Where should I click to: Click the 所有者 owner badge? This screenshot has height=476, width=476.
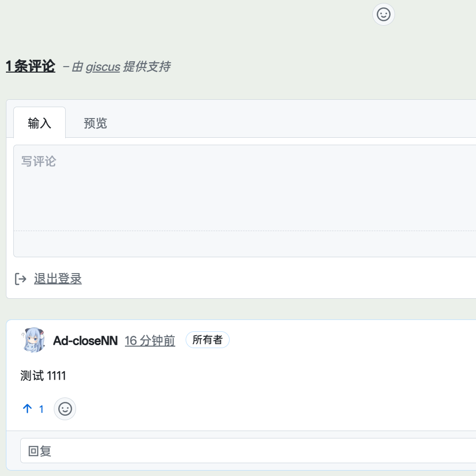207,340
